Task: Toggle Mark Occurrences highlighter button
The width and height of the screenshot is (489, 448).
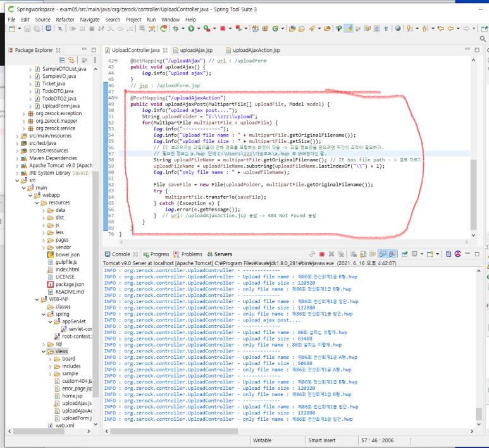Action: pyautogui.click(x=349, y=28)
